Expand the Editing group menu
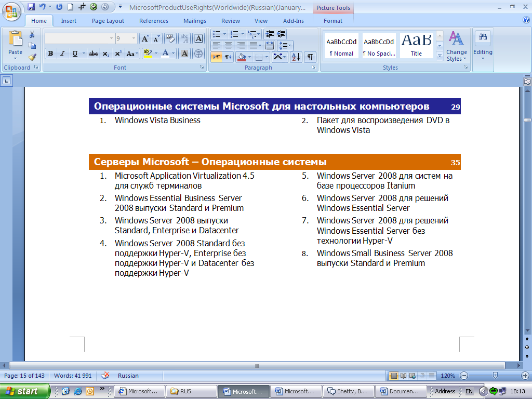This screenshot has width=532, height=399. coord(483,46)
